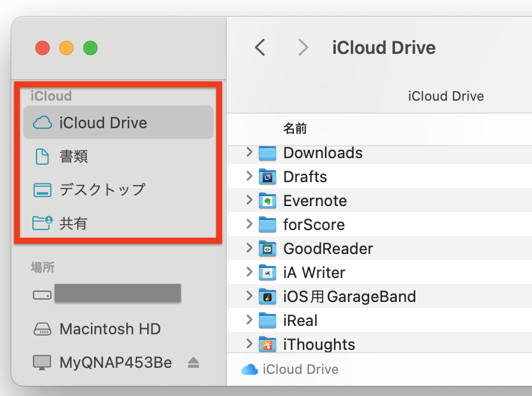The width and height of the screenshot is (532, 396).
Task: Expand the iThoughts folder chevron
Action: pos(250,344)
